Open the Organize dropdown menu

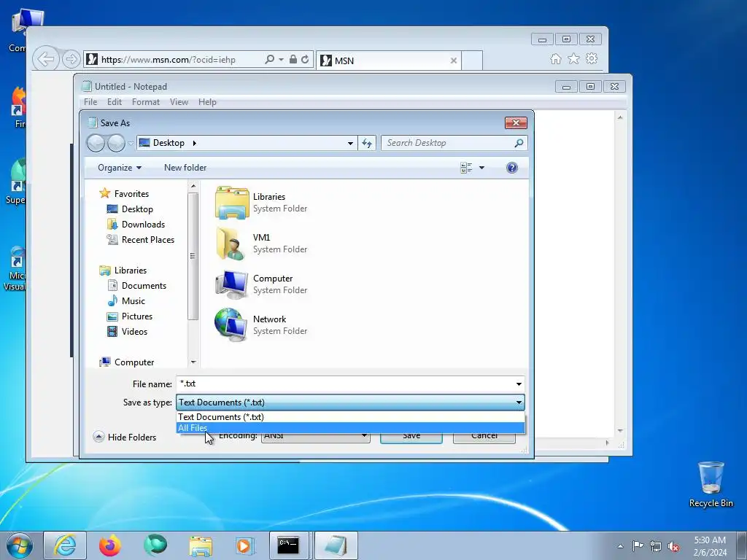120,168
